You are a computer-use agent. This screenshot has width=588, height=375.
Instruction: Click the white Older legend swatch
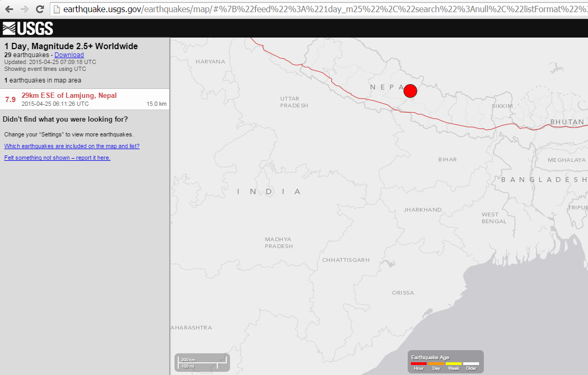point(471,363)
